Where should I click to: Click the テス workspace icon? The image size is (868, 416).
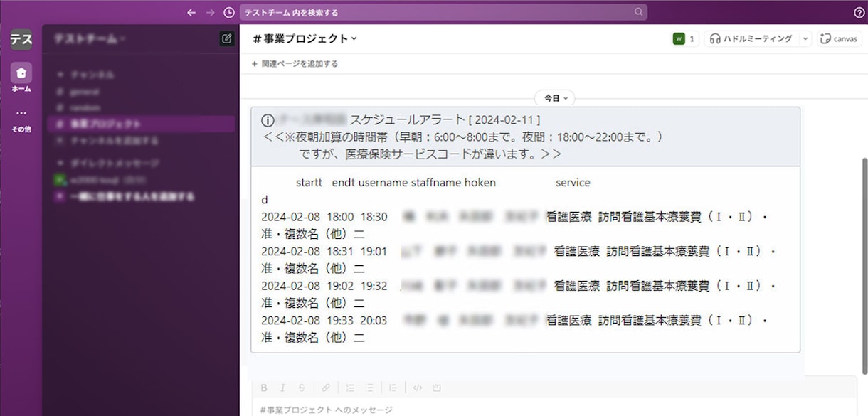click(21, 40)
